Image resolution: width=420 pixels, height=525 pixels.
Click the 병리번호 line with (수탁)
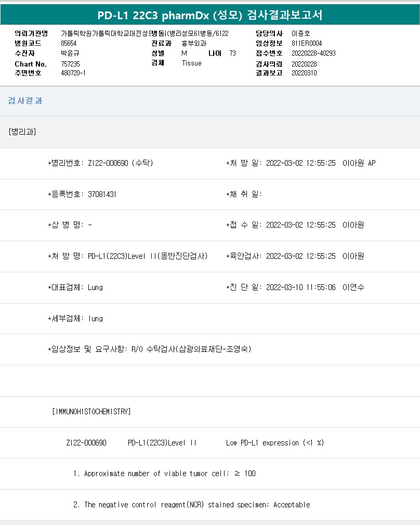(x=100, y=163)
